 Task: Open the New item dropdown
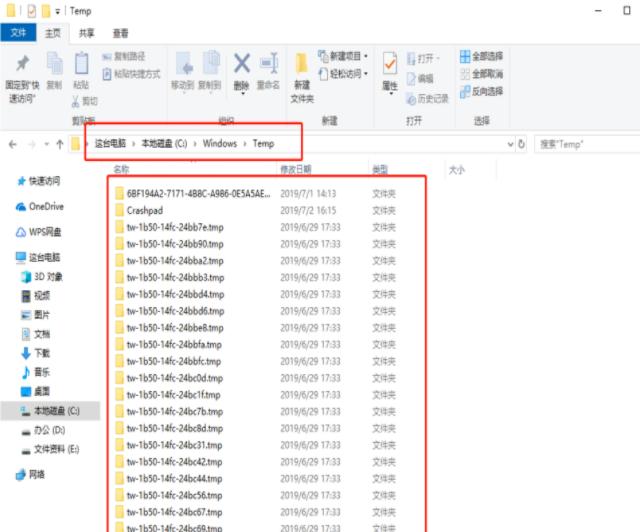[343, 56]
